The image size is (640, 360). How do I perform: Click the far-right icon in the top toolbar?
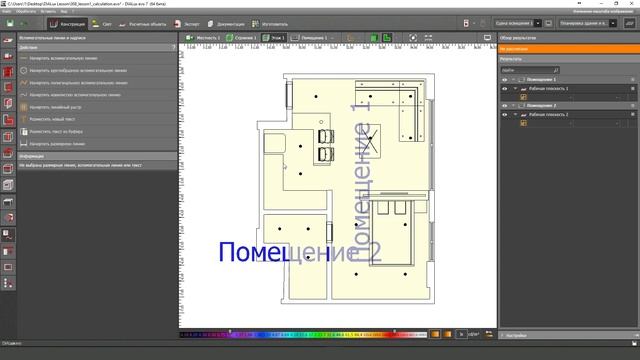click(x=629, y=24)
